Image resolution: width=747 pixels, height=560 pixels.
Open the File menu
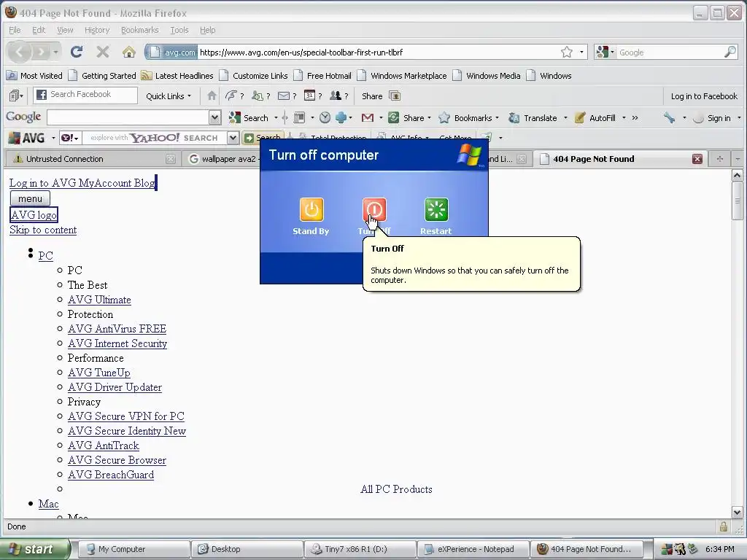[x=15, y=30]
